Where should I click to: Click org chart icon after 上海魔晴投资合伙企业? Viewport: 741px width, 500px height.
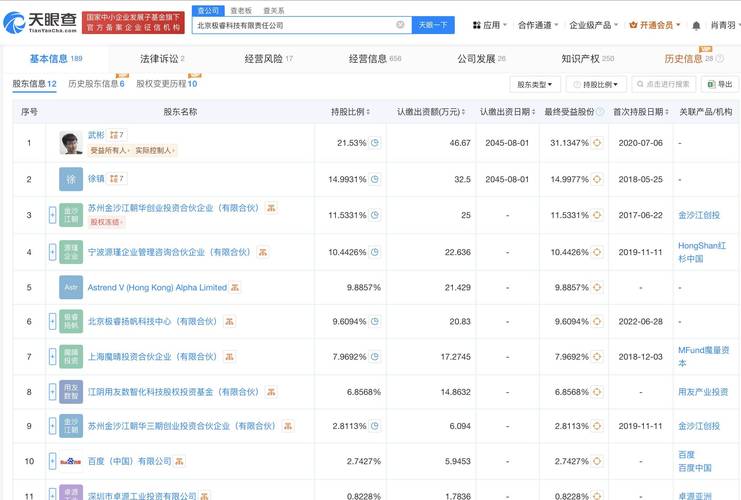click(x=229, y=356)
